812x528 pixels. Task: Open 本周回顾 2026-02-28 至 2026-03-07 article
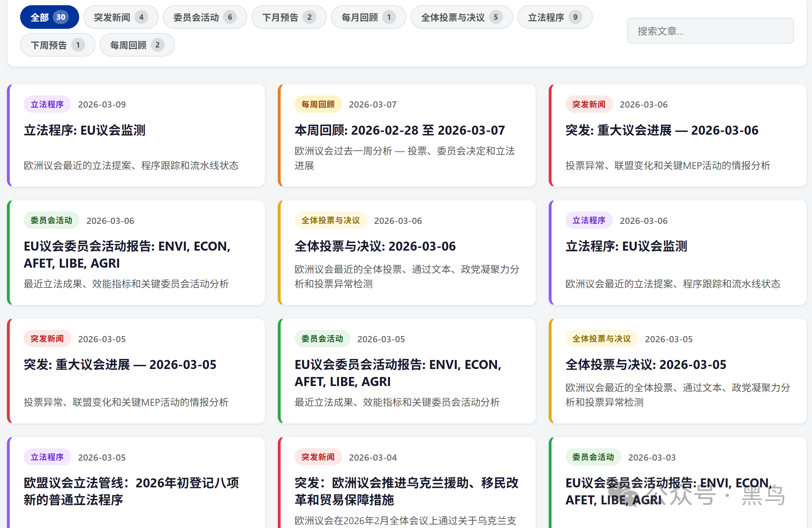tap(399, 131)
